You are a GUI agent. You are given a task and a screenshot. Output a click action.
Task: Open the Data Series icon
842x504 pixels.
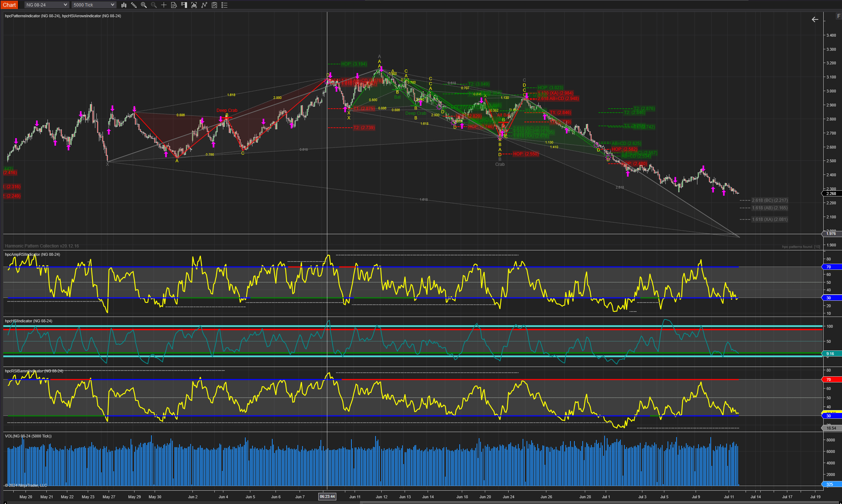(194, 5)
